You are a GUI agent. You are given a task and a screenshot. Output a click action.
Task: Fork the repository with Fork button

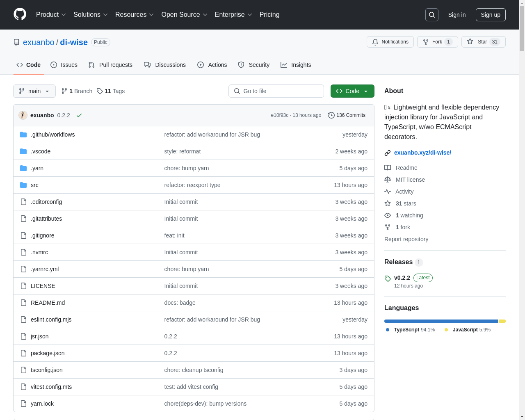437,42
